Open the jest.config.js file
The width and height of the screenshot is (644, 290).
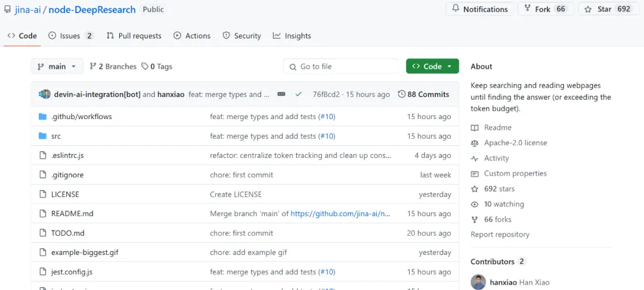[72, 272]
